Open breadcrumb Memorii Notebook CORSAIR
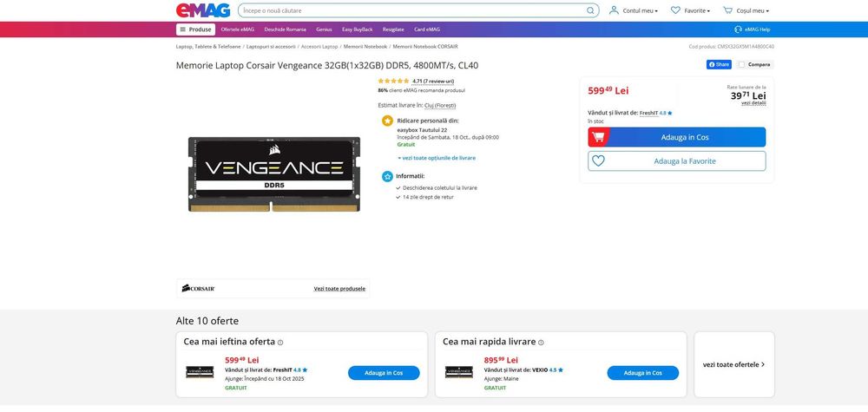Viewport: 868px width, 412px height. pyautogui.click(x=425, y=47)
